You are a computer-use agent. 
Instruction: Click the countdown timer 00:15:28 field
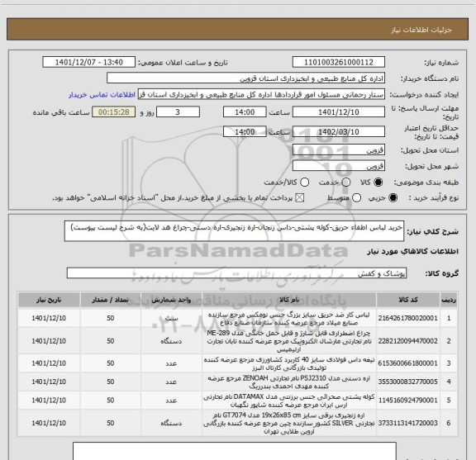(x=114, y=112)
